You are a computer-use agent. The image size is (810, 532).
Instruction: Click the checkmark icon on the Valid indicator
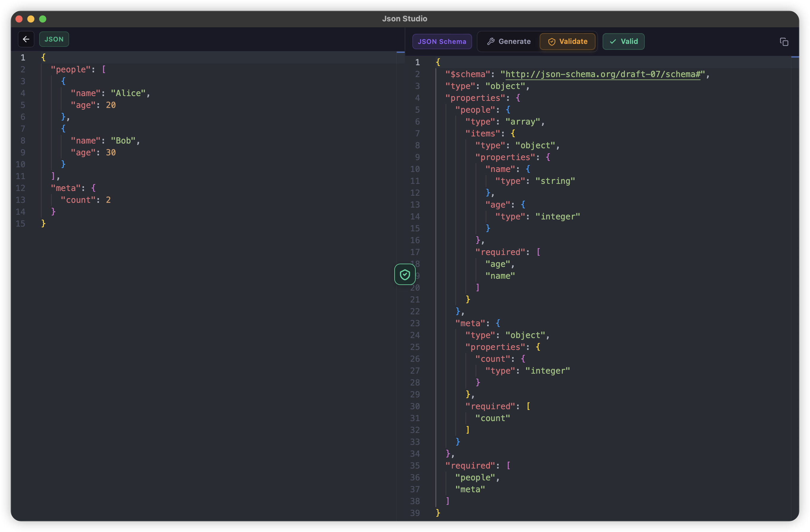pos(613,42)
